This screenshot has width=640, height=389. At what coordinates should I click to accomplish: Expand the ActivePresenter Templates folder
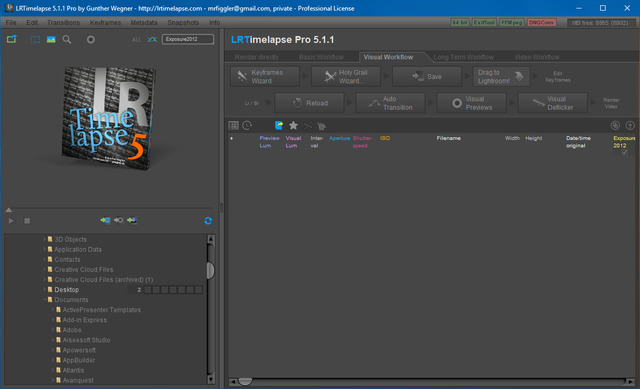pyautogui.click(x=53, y=310)
